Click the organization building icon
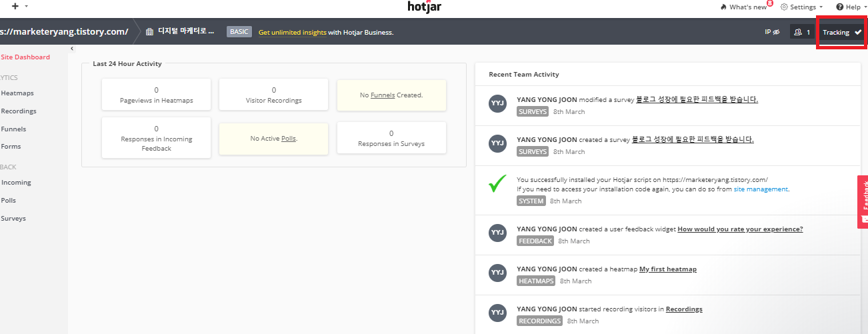868x334 pixels. coord(150,31)
